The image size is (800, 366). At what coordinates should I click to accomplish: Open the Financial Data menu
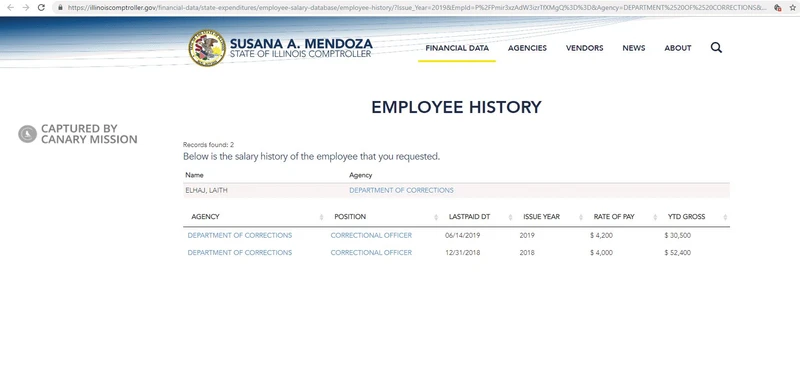pos(457,48)
